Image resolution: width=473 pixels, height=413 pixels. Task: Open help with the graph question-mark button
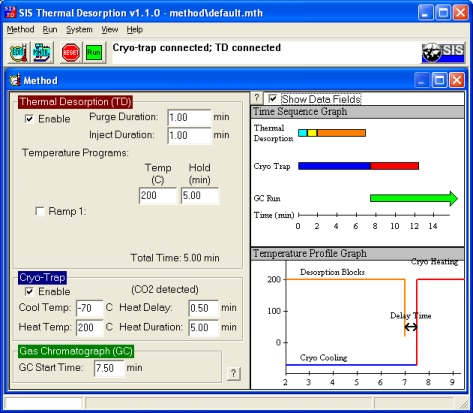click(256, 98)
